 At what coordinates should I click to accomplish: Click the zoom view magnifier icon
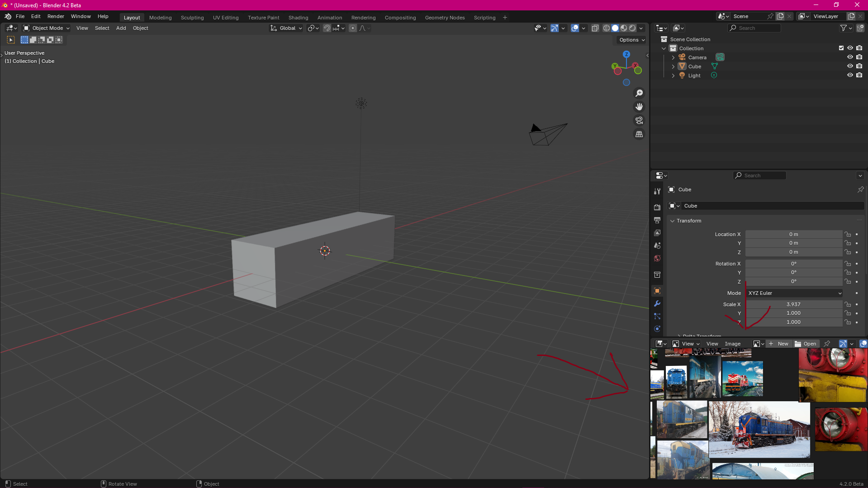tap(639, 93)
